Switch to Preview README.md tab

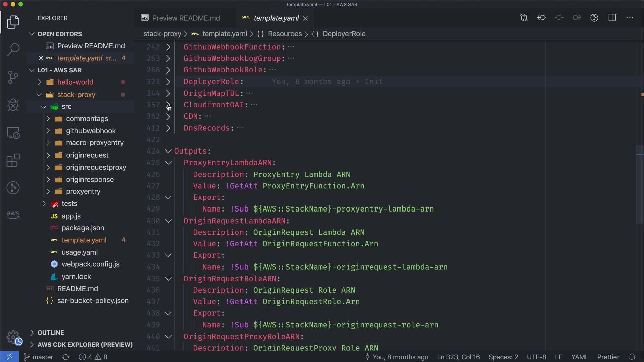tap(186, 18)
